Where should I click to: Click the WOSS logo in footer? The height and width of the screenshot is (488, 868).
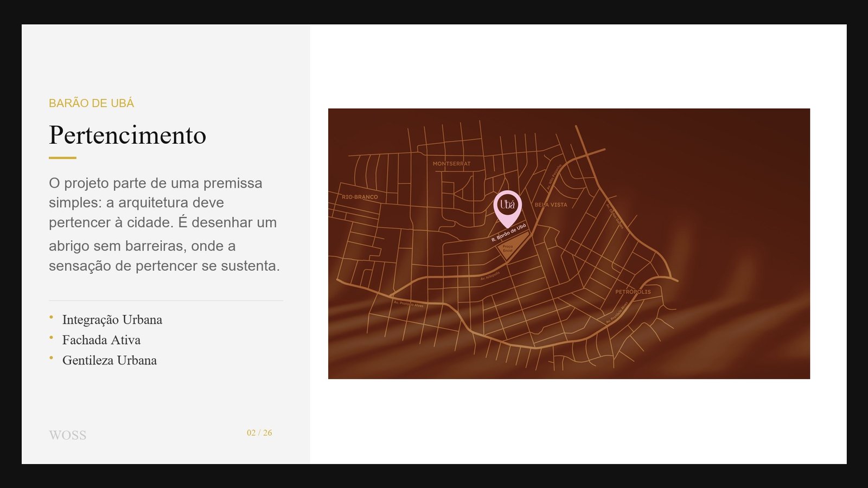pyautogui.click(x=67, y=435)
